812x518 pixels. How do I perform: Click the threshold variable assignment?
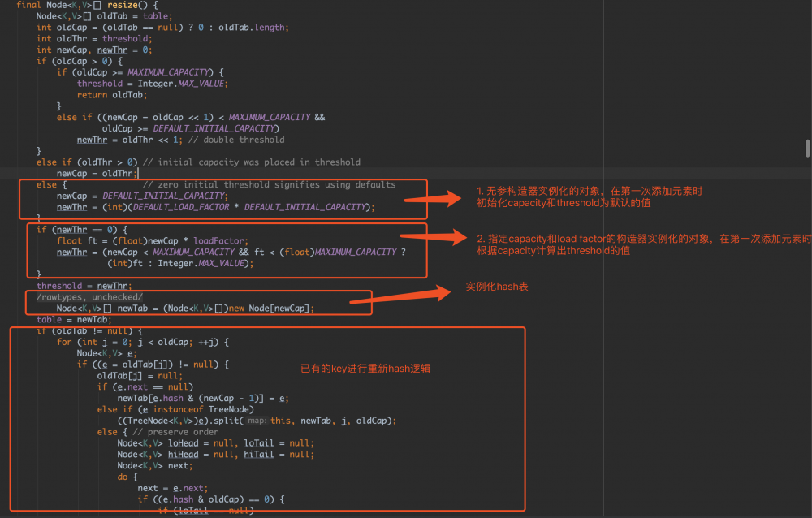pos(61,285)
